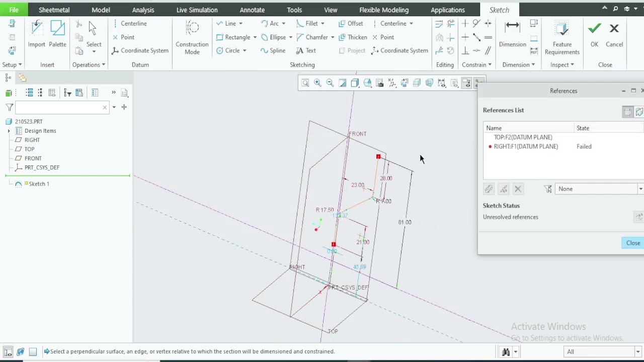
Task: Apply Equal constraint
Action: click(x=488, y=37)
